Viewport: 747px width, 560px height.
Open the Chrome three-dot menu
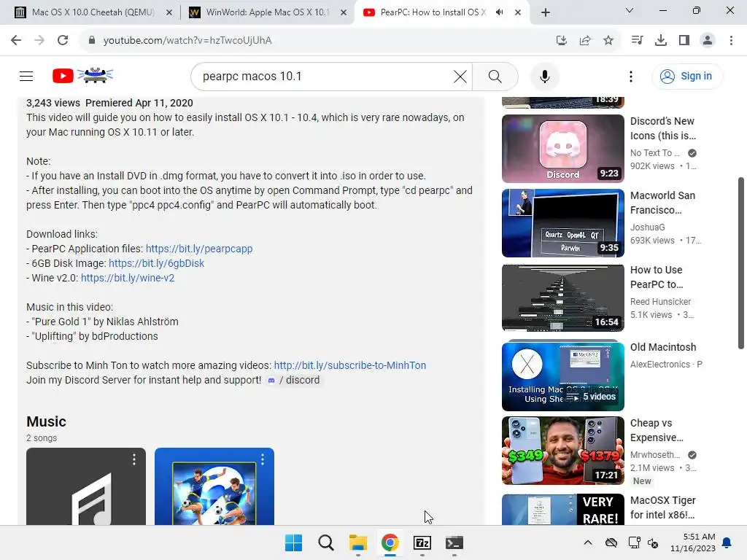[731, 41]
